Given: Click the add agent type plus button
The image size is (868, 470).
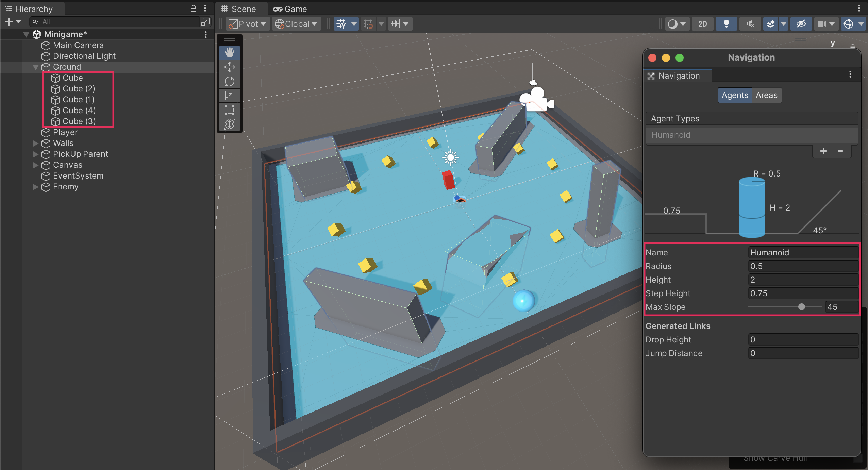Looking at the screenshot, I should [823, 151].
